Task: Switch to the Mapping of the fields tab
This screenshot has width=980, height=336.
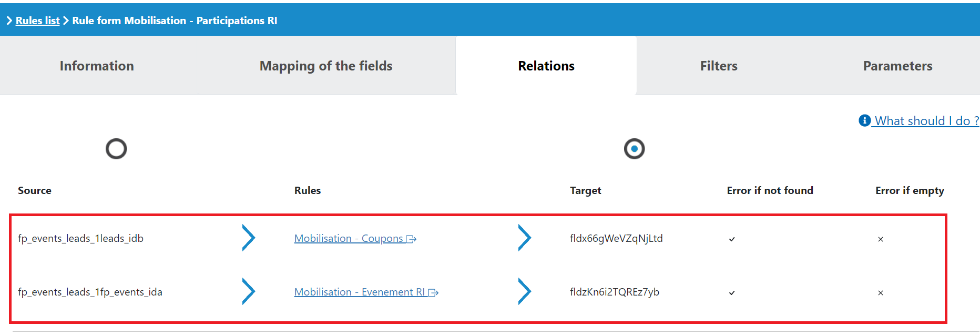Action: [325, 65]
